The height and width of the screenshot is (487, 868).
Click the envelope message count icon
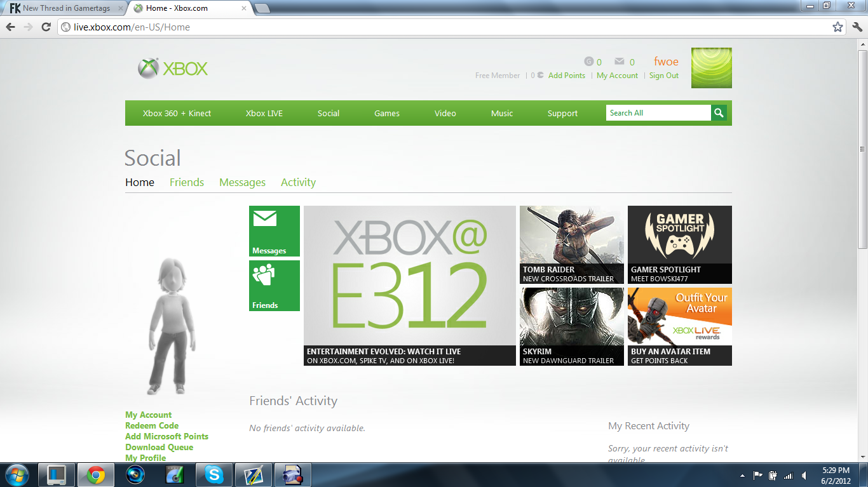619,62
